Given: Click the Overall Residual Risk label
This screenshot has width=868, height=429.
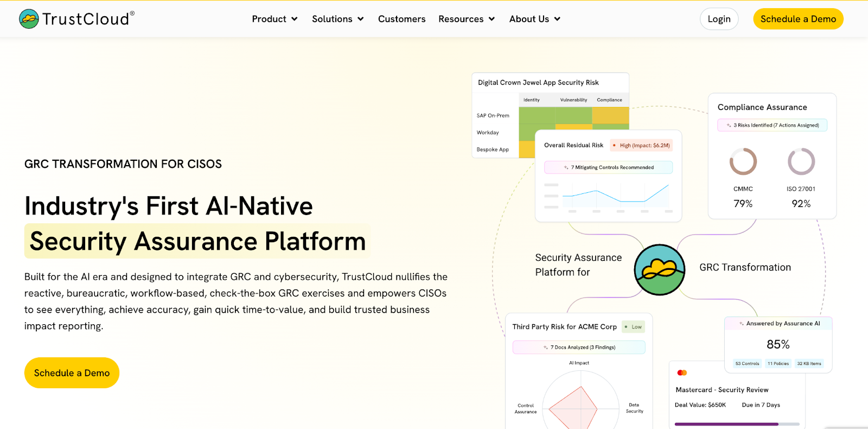Looking at the screenshot, I should (x=573, y=145).
